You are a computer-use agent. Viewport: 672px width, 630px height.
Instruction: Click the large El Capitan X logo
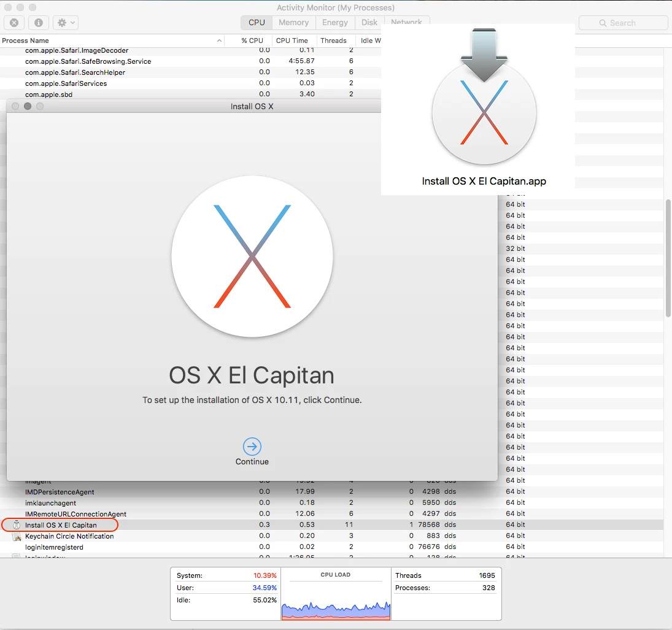coord(252,256)
